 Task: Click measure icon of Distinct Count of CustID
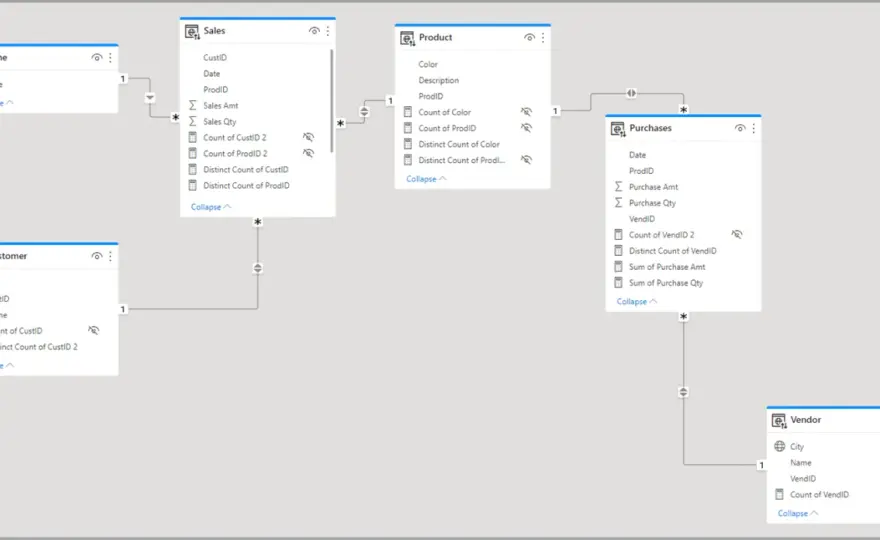pos(192,169)
